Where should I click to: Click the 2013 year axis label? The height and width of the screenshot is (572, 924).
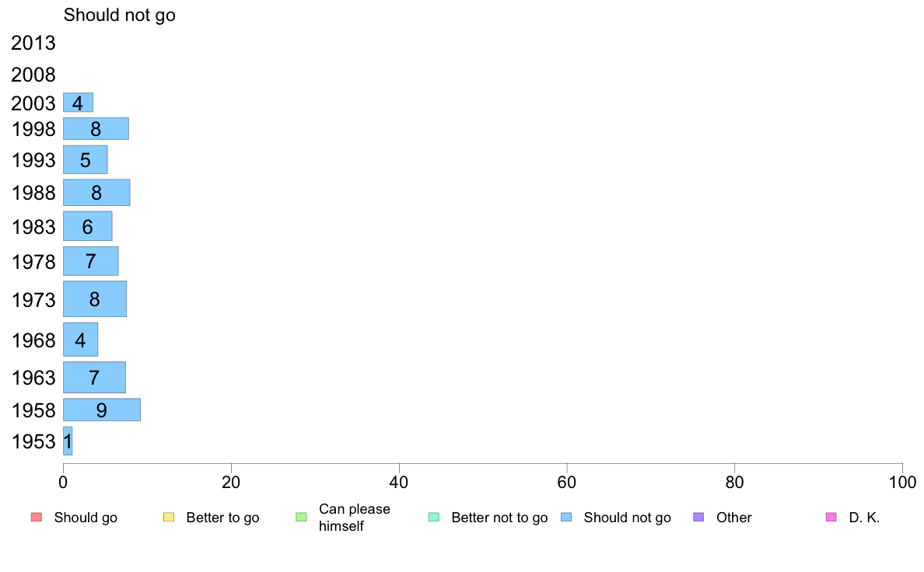coord(33,43)
